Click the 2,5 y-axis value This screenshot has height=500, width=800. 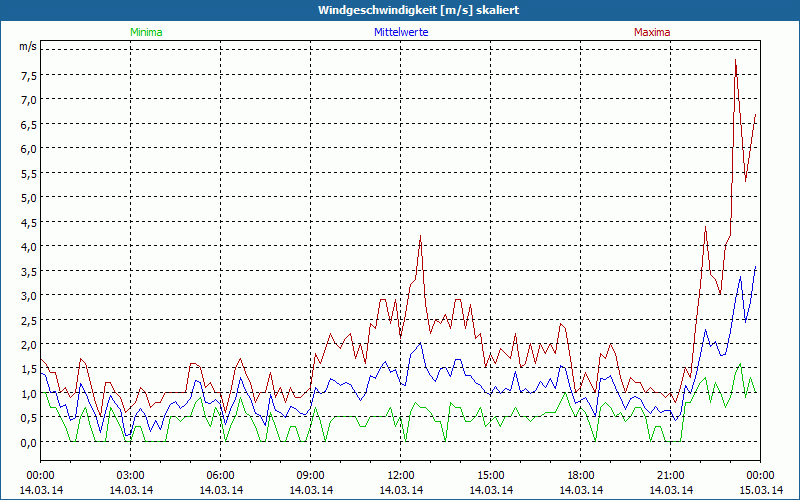point(29,320)
